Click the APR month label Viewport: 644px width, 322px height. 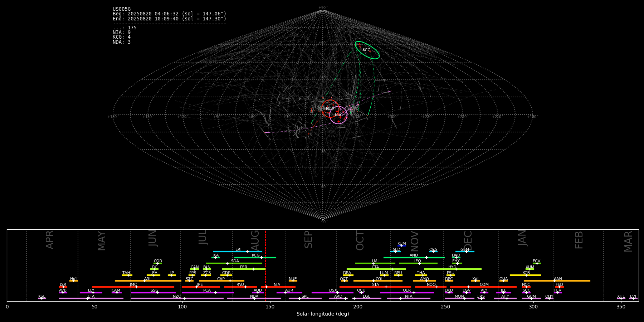[50, 240]
